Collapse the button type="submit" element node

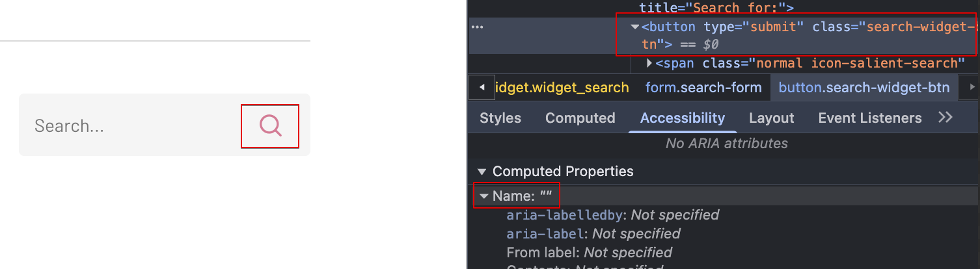pos(635,27)
